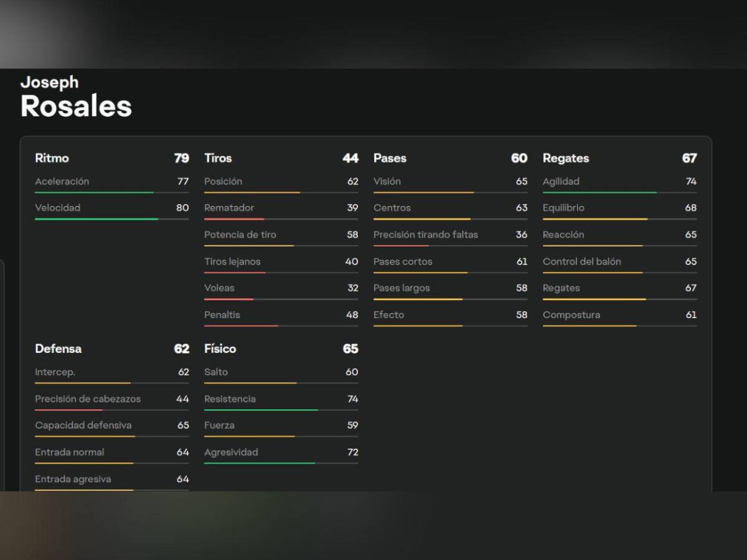Select the Rematador stat label
The width and height of the screenshot is (747, 560).
point(229,208)
